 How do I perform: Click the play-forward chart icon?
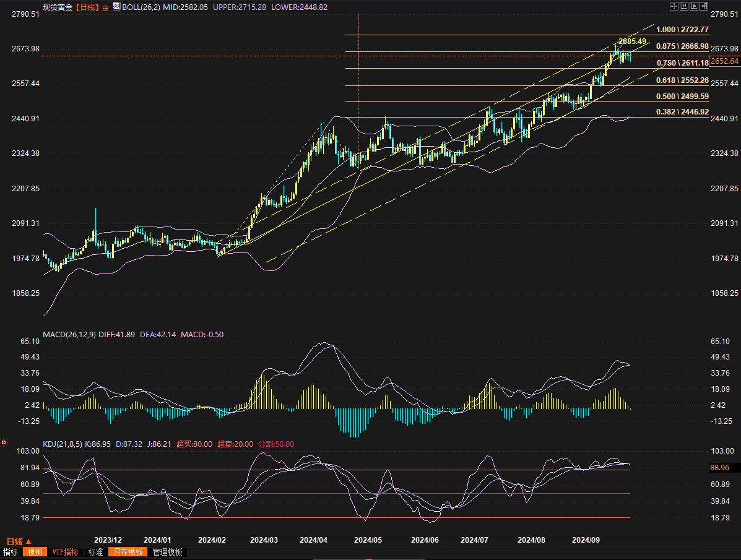tap(693, 6)
